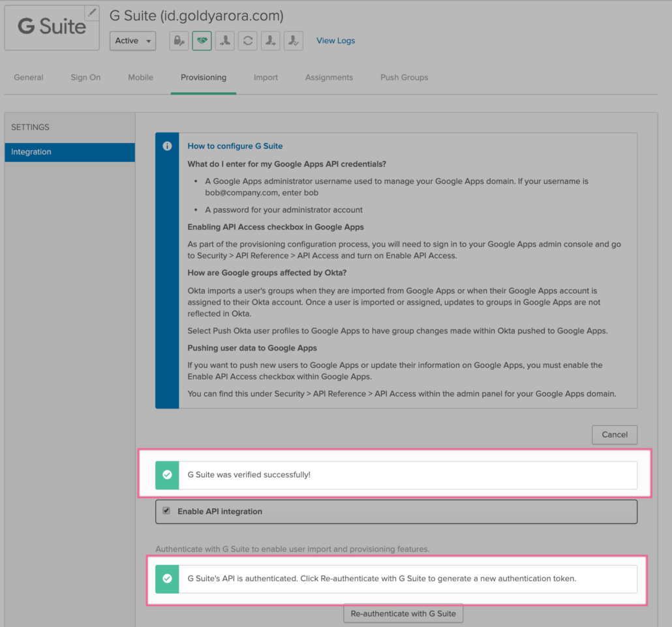Click the push user icon with right arrow
Screen dimensions: 672x627
pyautogui.click(x=270, y=40)
